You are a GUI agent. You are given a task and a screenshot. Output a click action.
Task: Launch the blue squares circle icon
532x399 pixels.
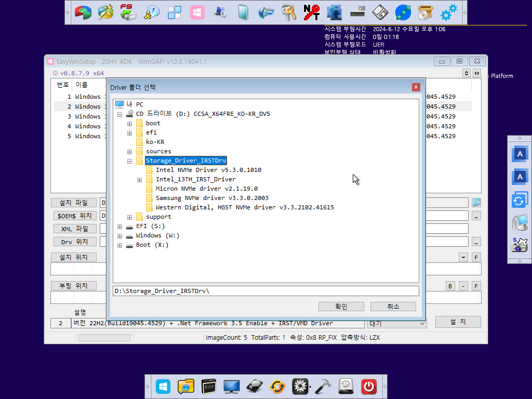403,12
